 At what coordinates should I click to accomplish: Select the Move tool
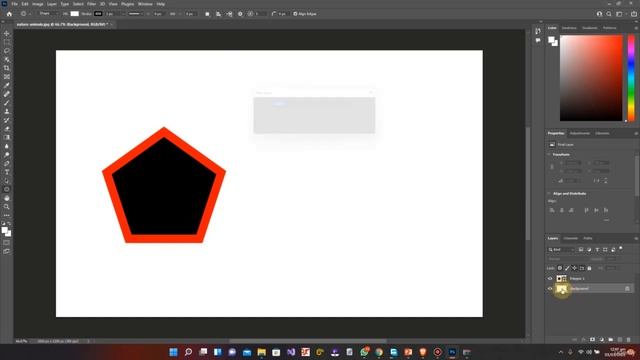(7, 33)
